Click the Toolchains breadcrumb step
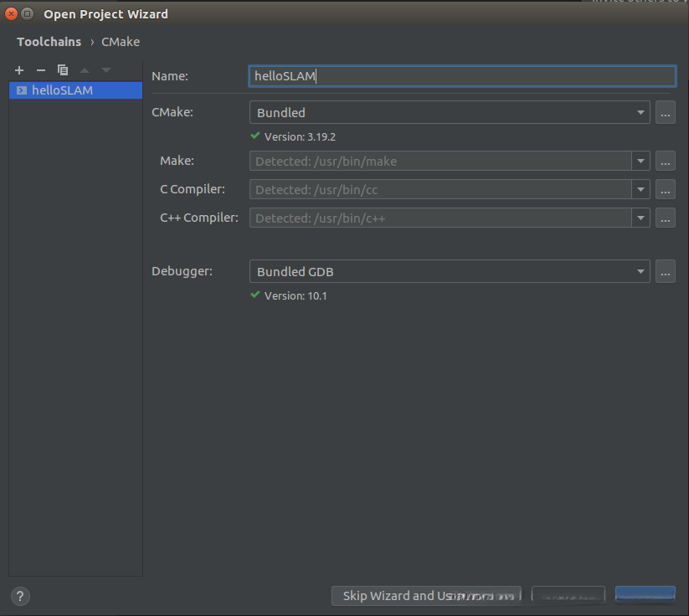The height and width of the screenshot is (616, 689). 49,42
